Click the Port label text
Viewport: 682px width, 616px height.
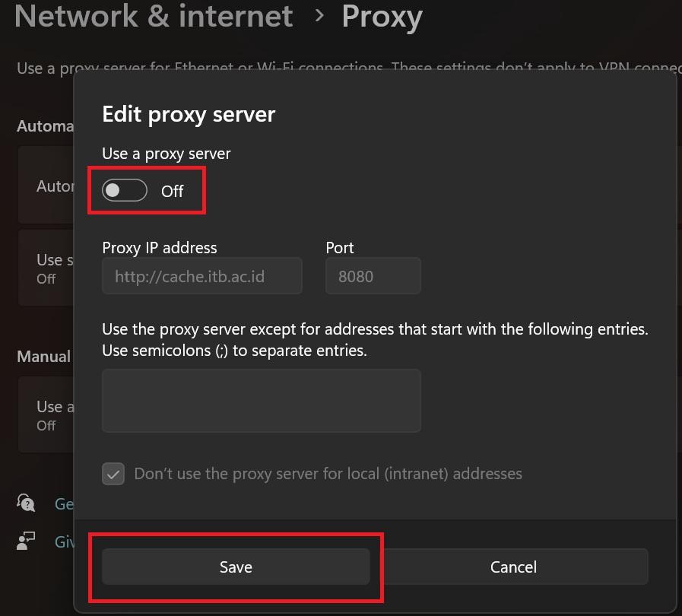tap(340, 248)
